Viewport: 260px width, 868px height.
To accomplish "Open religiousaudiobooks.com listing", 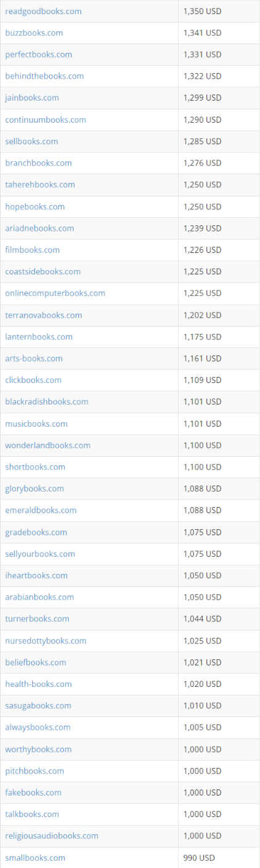I will point(52,836).
